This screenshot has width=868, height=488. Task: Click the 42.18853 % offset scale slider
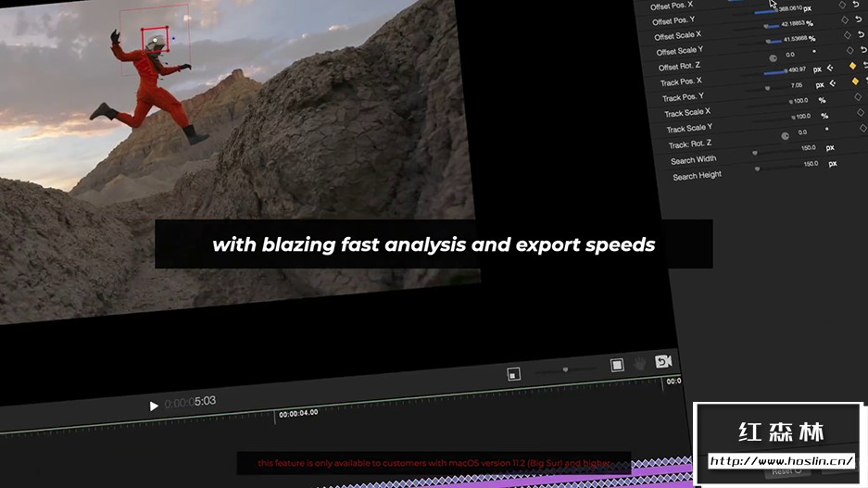click(x=770, y=26)
